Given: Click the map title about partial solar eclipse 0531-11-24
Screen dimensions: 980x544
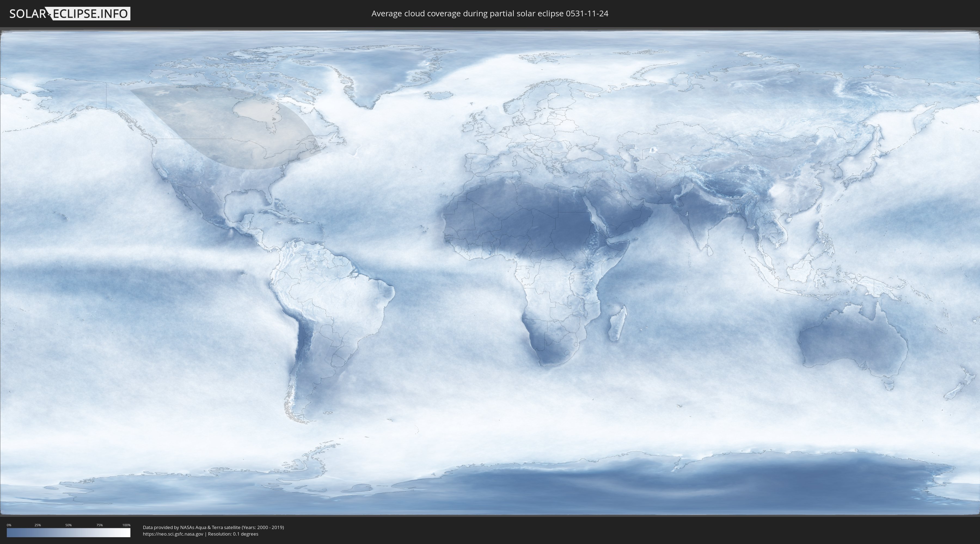Looking at the screenshot, I should click(x=490, y=14).
